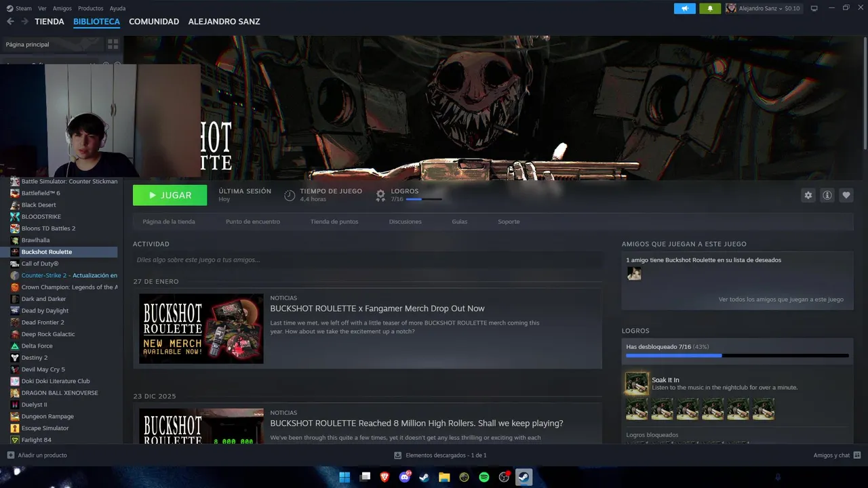This screenshot has height=488, width=868.
Task: Open Discord from the taskbar
Action: pos(405,477)
